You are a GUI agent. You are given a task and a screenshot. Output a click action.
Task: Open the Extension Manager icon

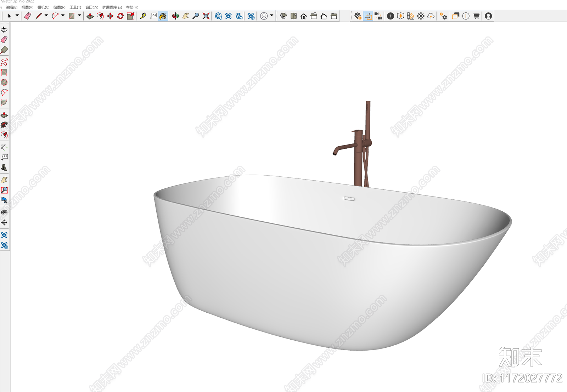tap(251, 16)
